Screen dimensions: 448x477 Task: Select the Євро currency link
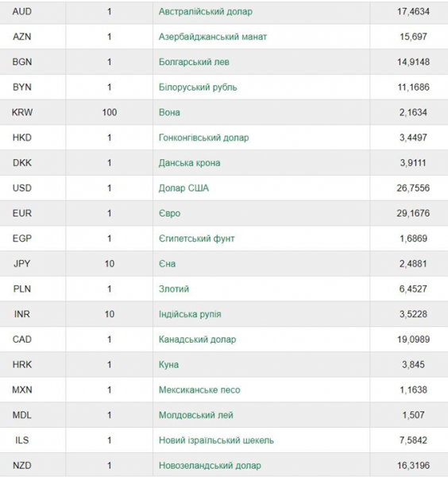coord(169,213)
